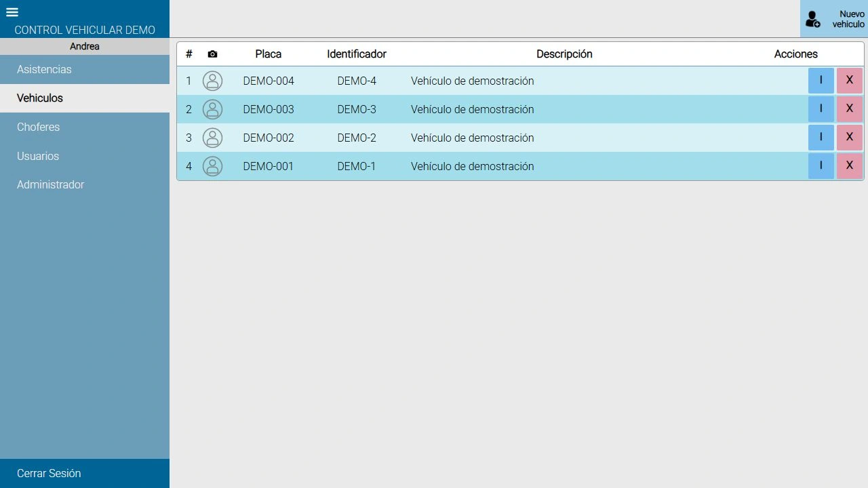Screen dimensions: 868x488
Task: Delete DEMO-004 with the X button
Action: click(850, 81)
